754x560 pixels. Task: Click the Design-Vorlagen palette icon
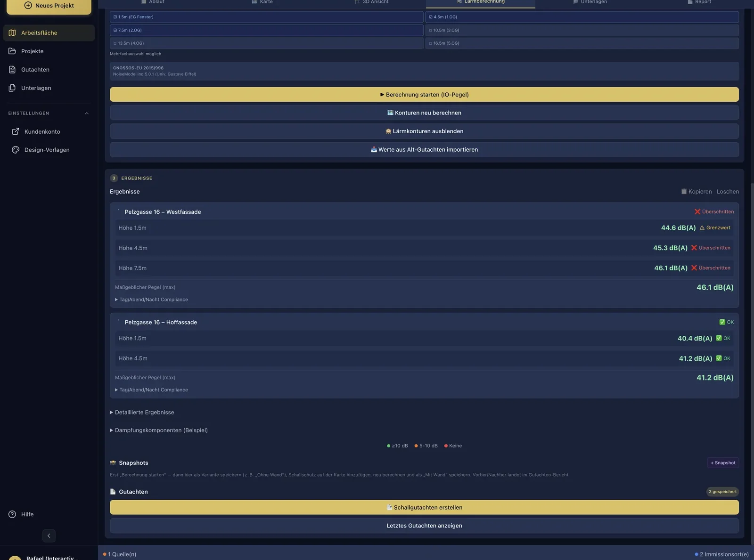click(x=16, y=150)
